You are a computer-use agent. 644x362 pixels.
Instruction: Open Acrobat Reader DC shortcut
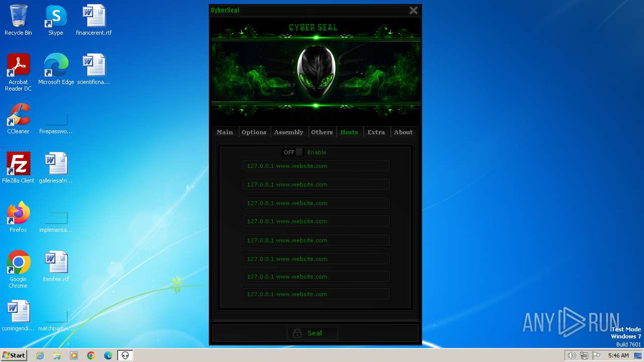[x=18, y=72]
